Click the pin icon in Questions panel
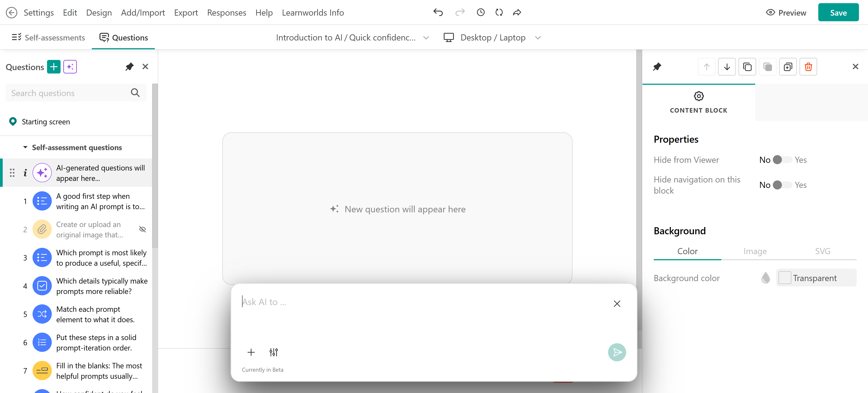Image resolution: width=868 pixels, height=393 pixels. pos(129,67)
